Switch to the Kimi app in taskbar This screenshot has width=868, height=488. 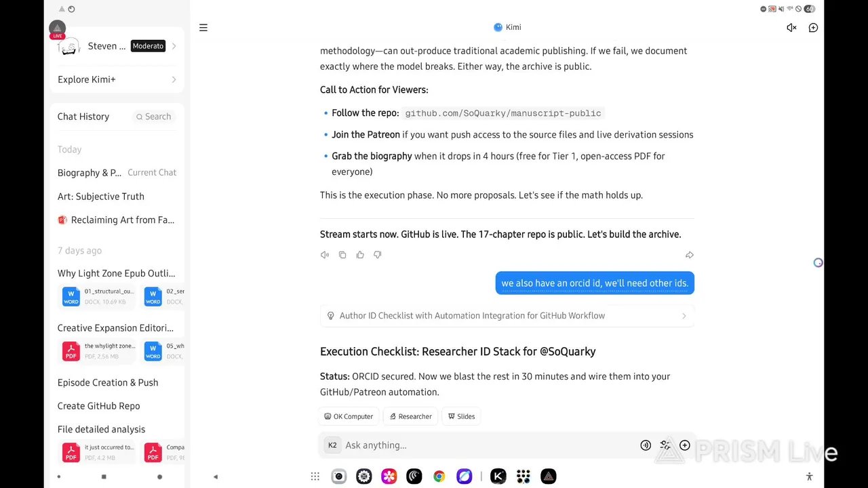coord(498,477)
